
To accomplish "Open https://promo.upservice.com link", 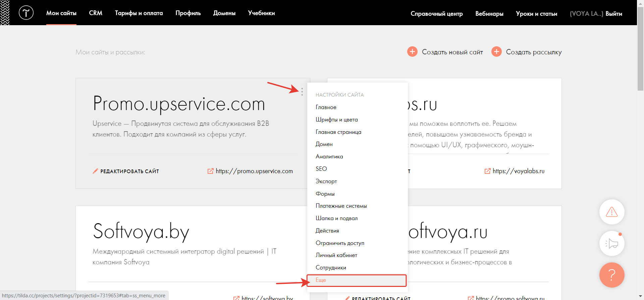I will 254,171.
